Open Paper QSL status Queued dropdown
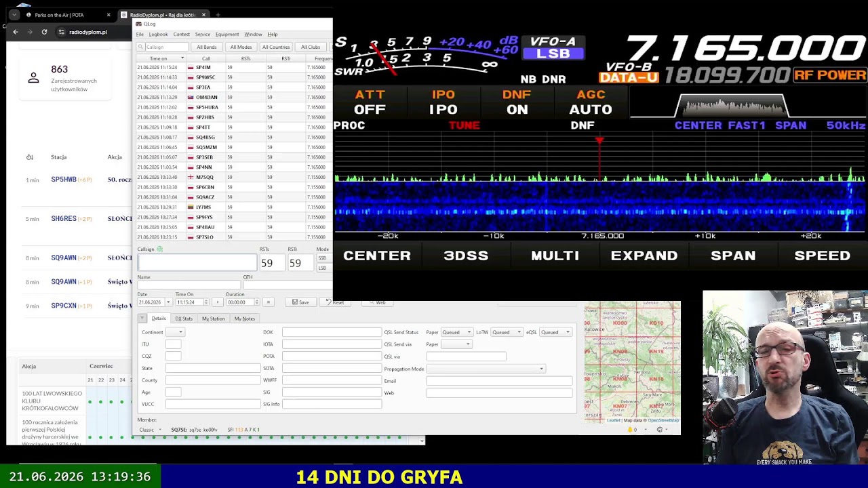 (x=457, y=332)
